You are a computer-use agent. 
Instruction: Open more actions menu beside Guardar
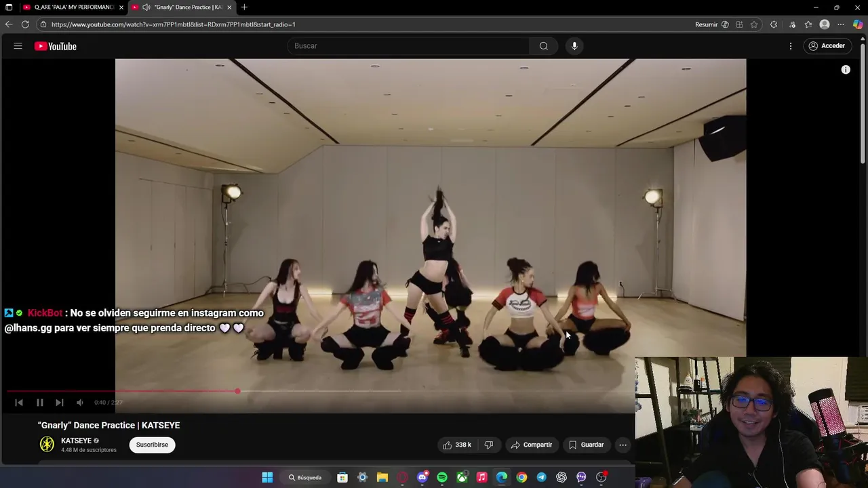(x=623, y=445)
